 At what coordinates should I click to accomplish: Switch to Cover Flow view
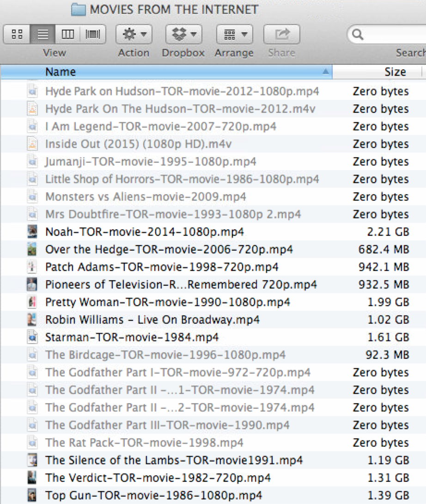pos(92,34)
